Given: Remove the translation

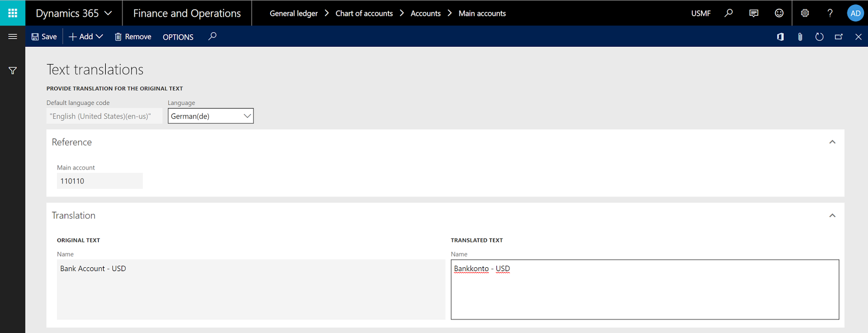Looking at the screenshot, I should coord(133,36).
